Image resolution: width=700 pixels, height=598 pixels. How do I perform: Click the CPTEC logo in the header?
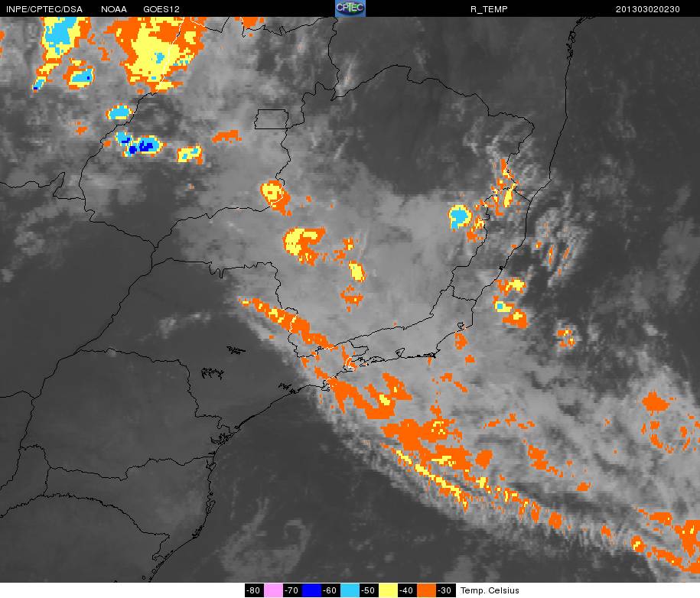(x=350, y=8)
